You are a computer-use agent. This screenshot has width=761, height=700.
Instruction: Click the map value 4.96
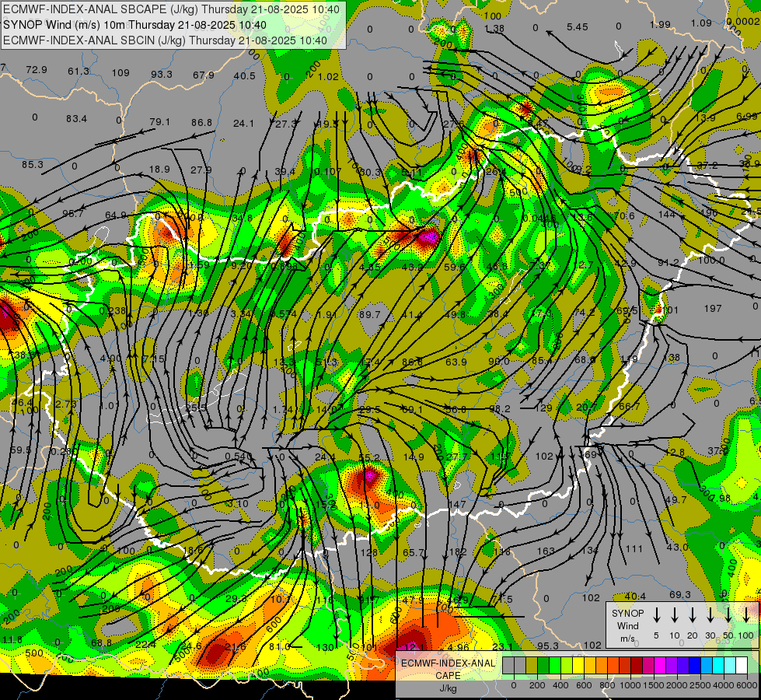pyautogui.click(x=459, y=647)
